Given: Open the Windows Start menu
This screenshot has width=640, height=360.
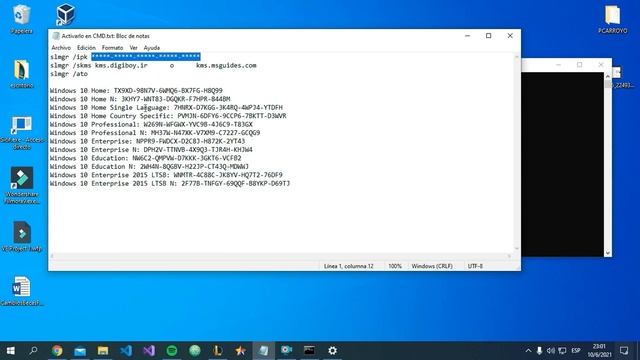Looking at the screenshot, I should click(x=11, y=351).
